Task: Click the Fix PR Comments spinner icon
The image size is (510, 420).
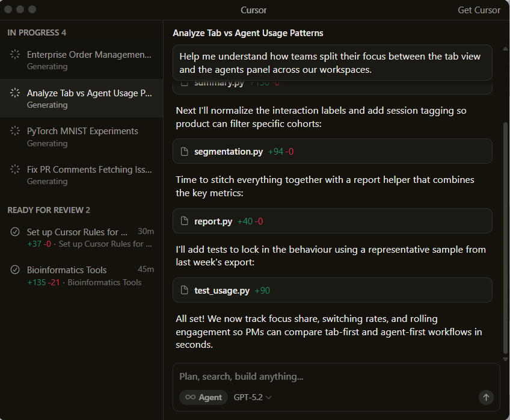Action: point(15,170)
